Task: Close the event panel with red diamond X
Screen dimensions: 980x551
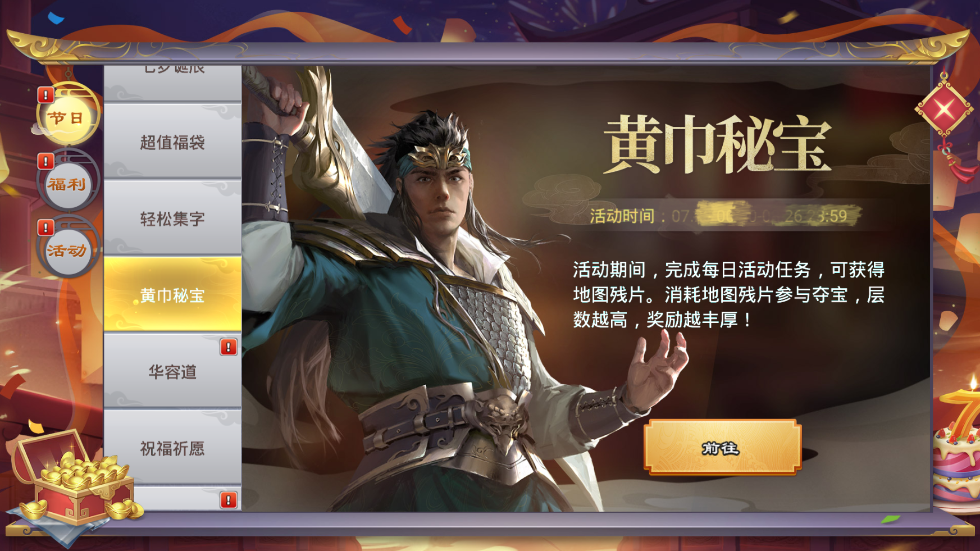Action: pyautogui.click(x=945, y=109)
